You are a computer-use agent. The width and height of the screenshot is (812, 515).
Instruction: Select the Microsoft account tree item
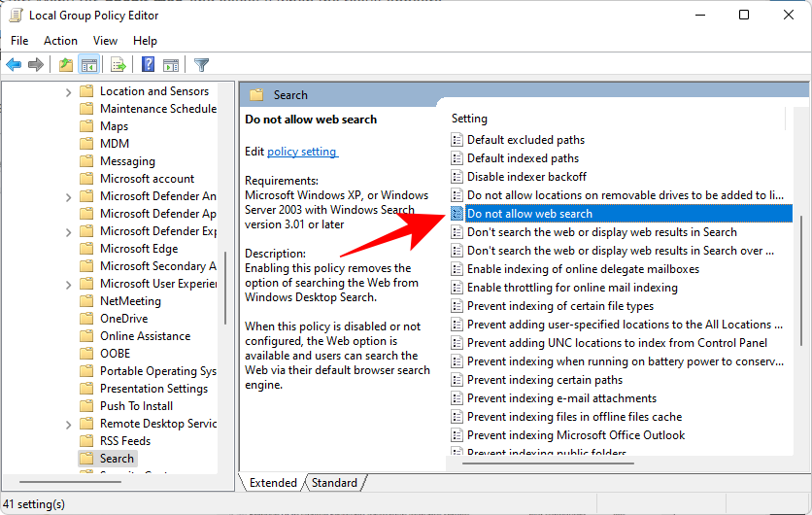click(147, 178)
